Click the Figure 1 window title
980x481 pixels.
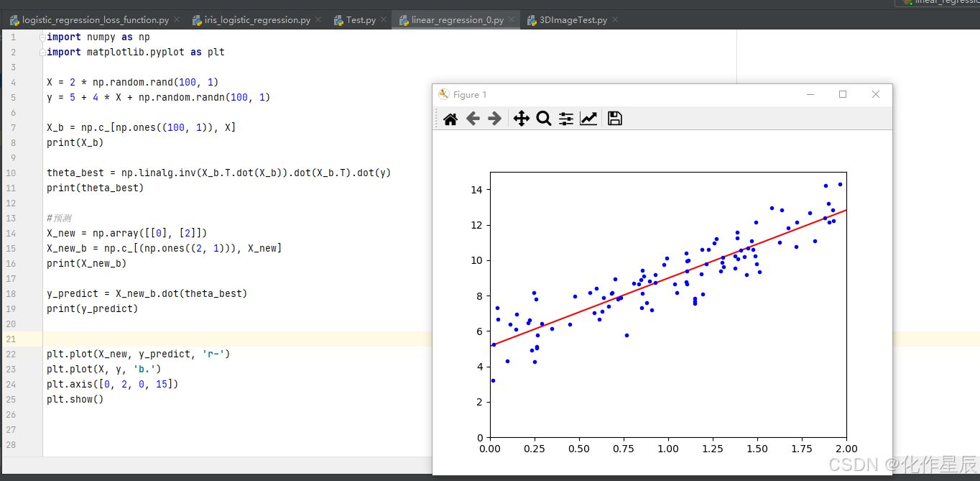coord(470,95)
